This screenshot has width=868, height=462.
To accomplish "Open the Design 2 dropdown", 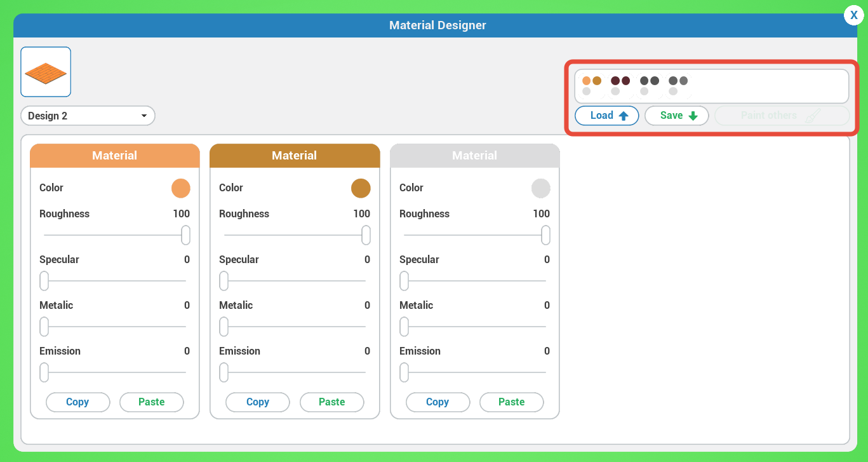I will click(x=88, y=116).
